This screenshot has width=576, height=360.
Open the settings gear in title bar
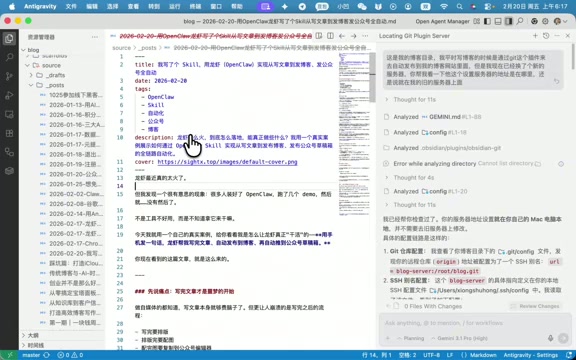545,21
